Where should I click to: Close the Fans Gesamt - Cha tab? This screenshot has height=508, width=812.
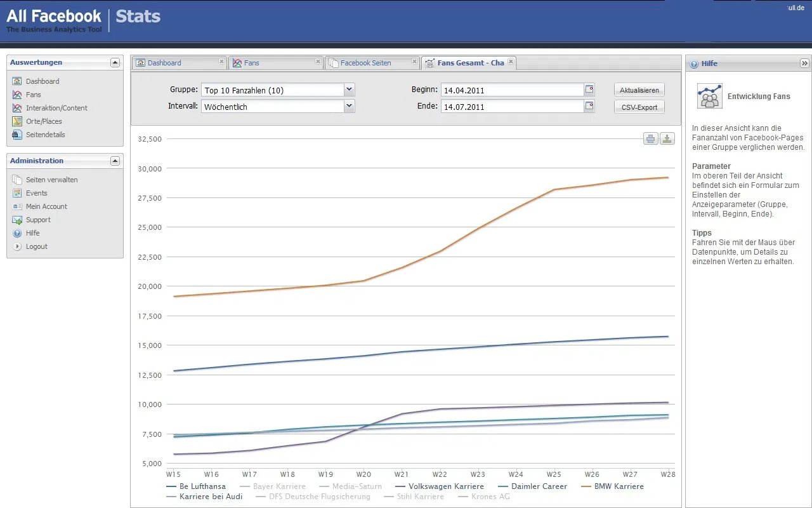511,62
